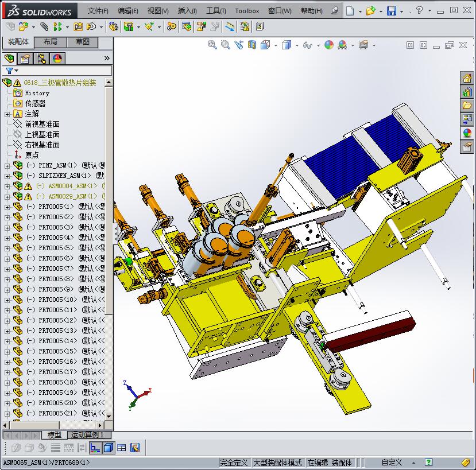Select the 前视基准面 plane in tree
This screenshot has height=470, width=476.
[42, 124]
